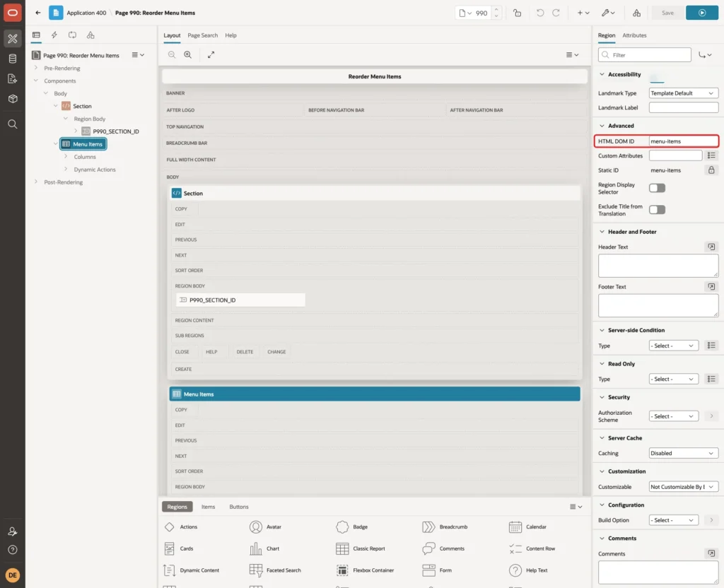Open the Create plus menu

[x=583, y=13]
